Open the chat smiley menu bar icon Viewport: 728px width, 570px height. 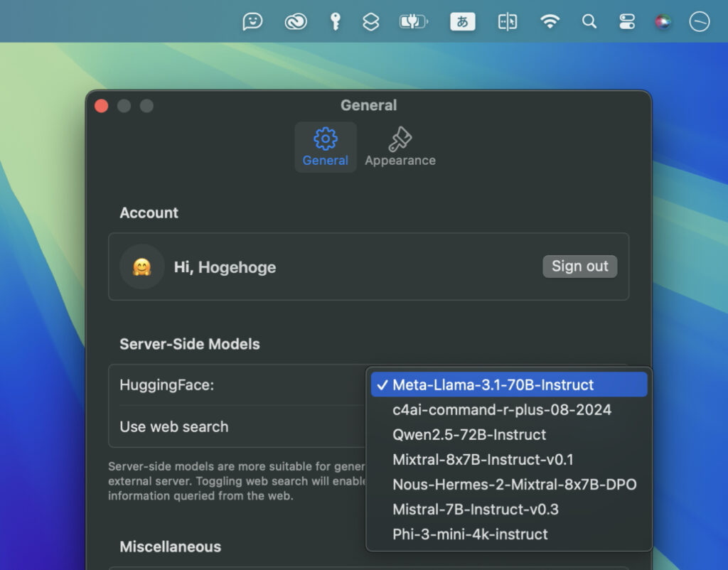point(252,22)
